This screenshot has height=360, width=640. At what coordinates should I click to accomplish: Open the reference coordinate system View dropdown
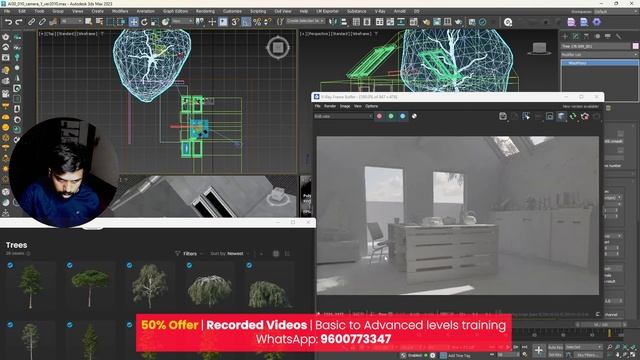point(182,21)
